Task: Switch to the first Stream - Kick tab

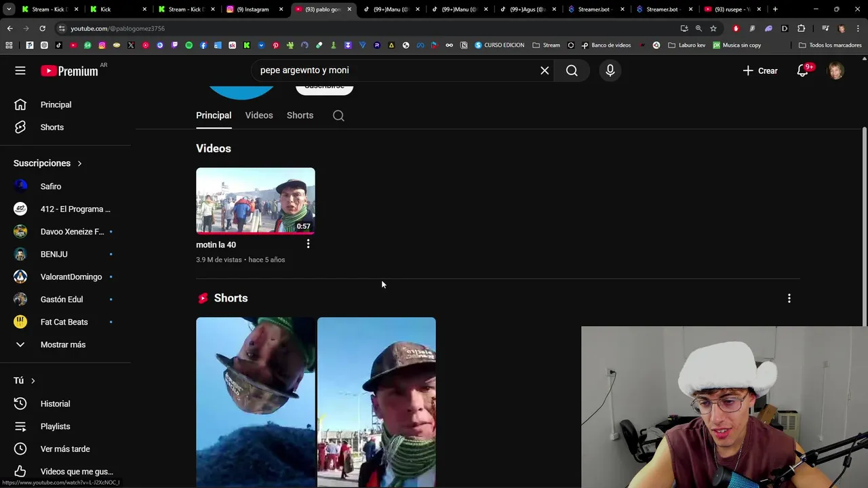Action: [x=49, y=9]
